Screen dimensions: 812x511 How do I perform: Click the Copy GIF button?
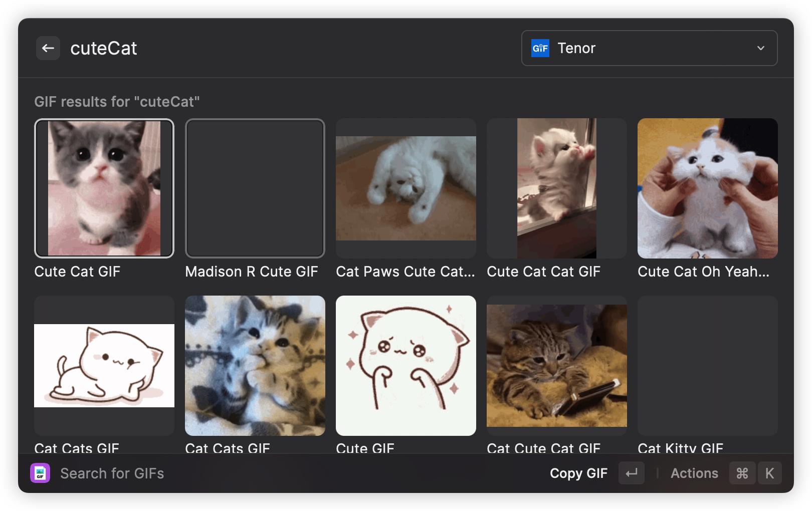pos(578,473)
